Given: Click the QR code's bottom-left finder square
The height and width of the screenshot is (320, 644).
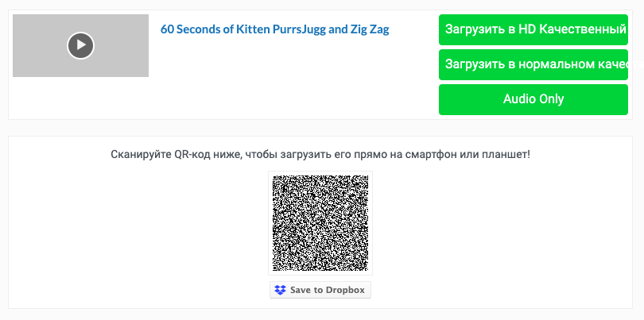Looking at the screenshot, I should tap(275, 268).
